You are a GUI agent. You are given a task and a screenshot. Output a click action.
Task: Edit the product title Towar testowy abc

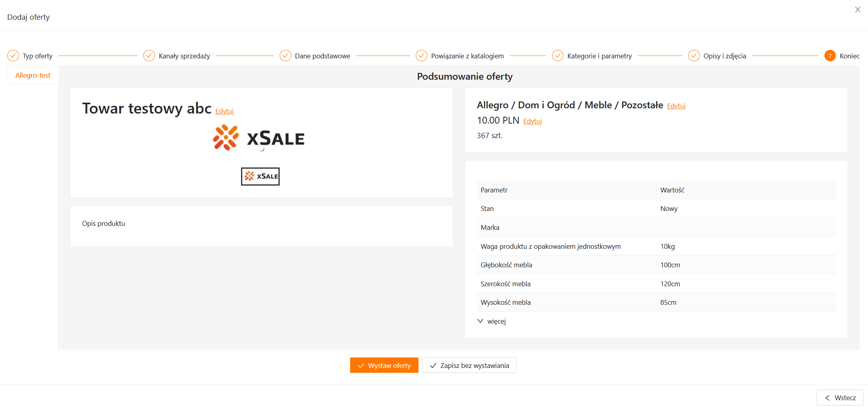click(224, 111)
